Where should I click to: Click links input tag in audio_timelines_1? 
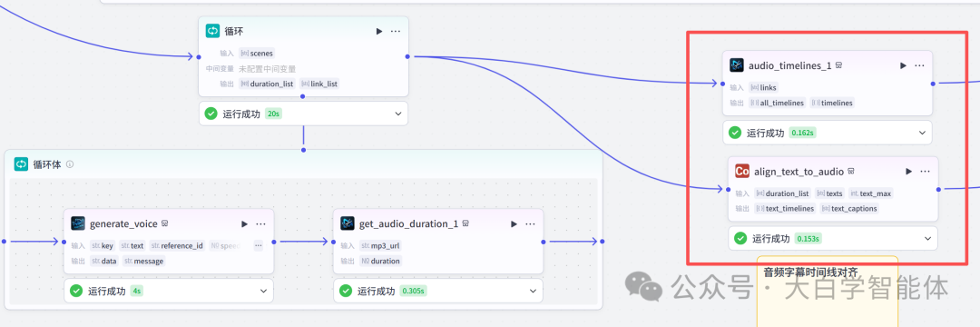pos(764,87)
